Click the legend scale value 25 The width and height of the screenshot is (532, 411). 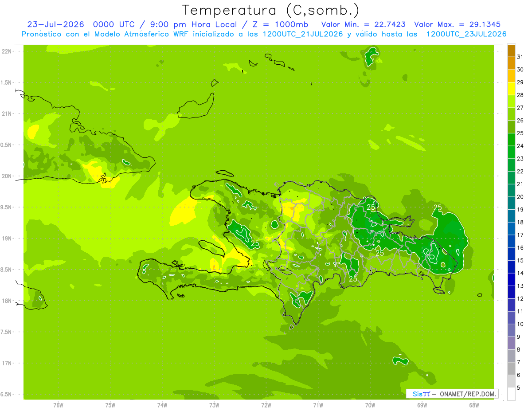[x=520, y=133]
